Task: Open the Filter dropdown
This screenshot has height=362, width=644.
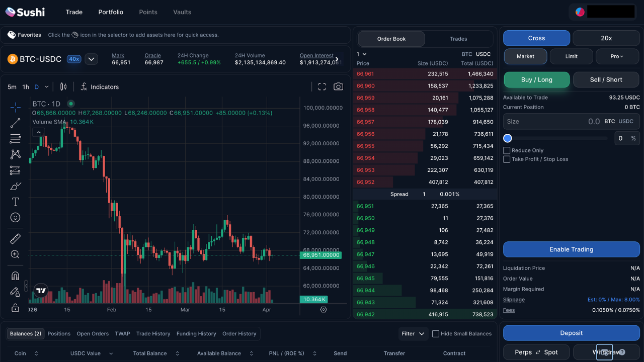Action: [x=413, y=334]
